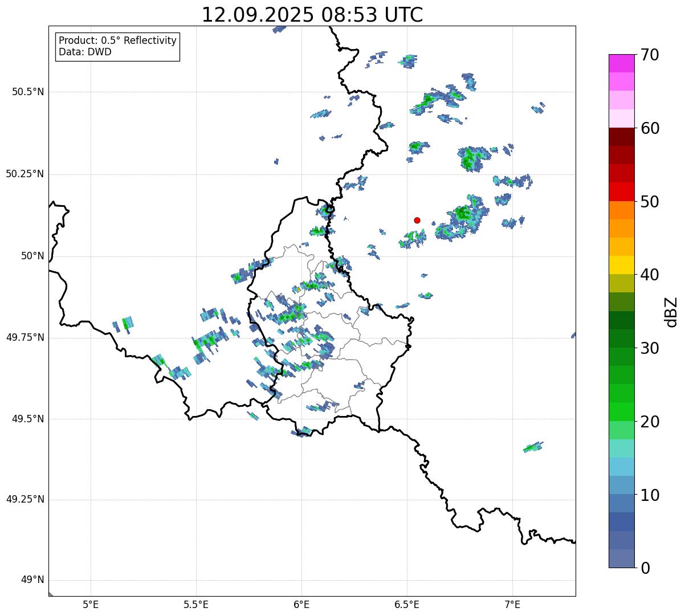Click the 49.5°N latitude label

pos(28,419)
